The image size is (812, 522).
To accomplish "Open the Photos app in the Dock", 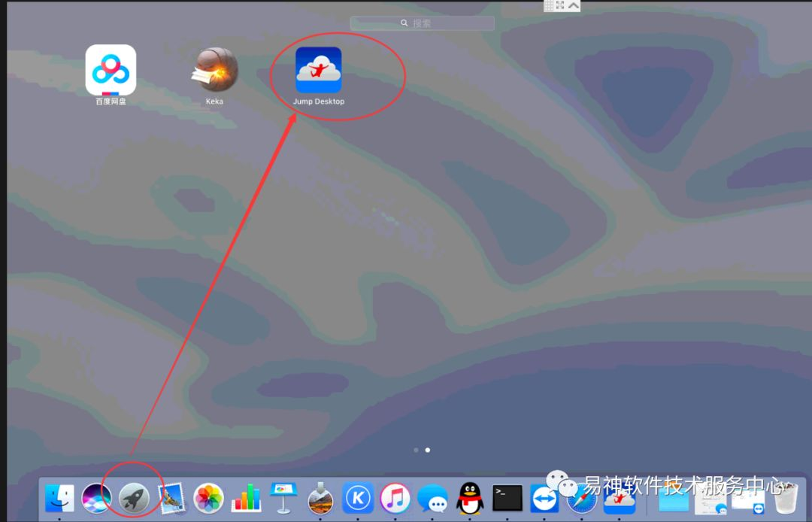I will 208,498.
